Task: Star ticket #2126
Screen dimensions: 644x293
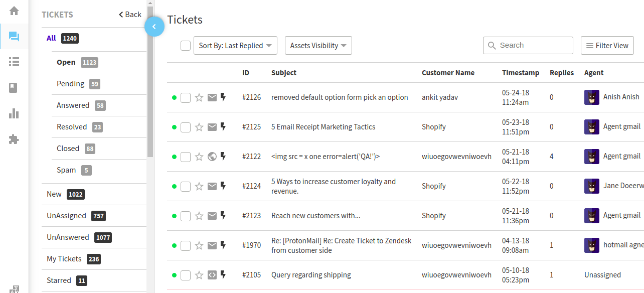Action: coord(199,97)
